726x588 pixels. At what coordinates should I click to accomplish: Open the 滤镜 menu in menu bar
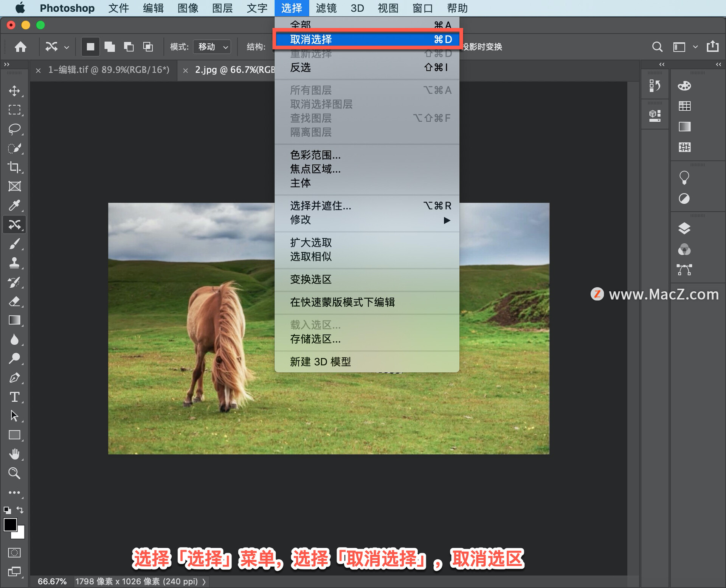[x=326, y=8]
